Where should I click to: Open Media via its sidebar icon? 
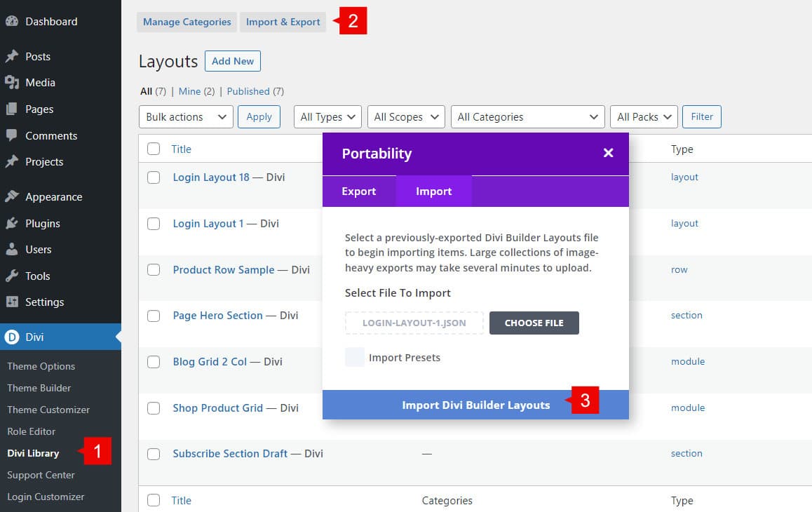pyautogui.click(x=11, y=83)
